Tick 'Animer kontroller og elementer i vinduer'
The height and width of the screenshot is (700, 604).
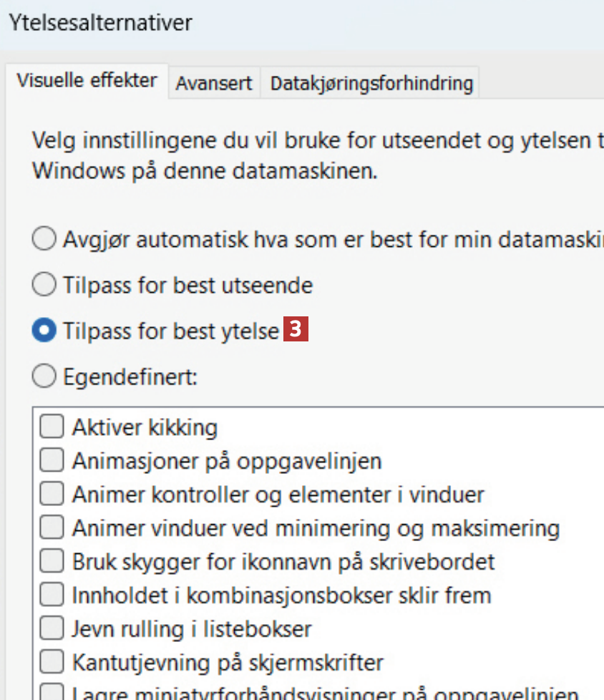coord(52,495)
